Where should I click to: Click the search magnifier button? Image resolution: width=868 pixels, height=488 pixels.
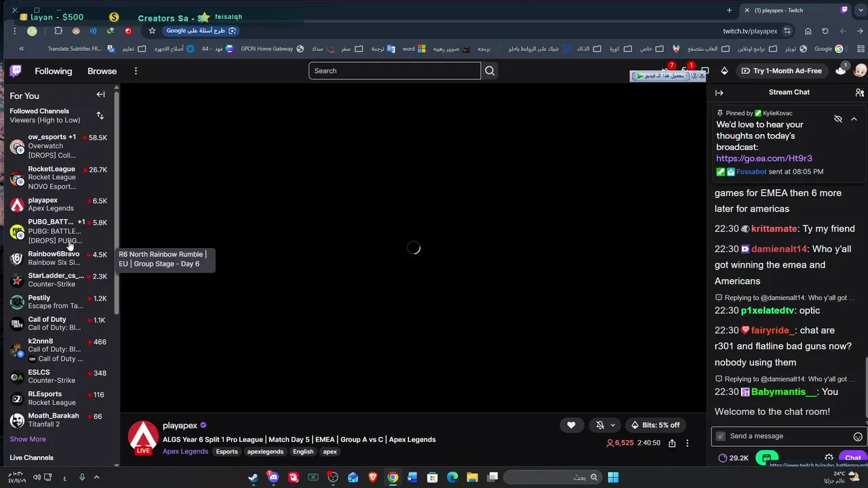pyautogui.click(x=490, y=70)
